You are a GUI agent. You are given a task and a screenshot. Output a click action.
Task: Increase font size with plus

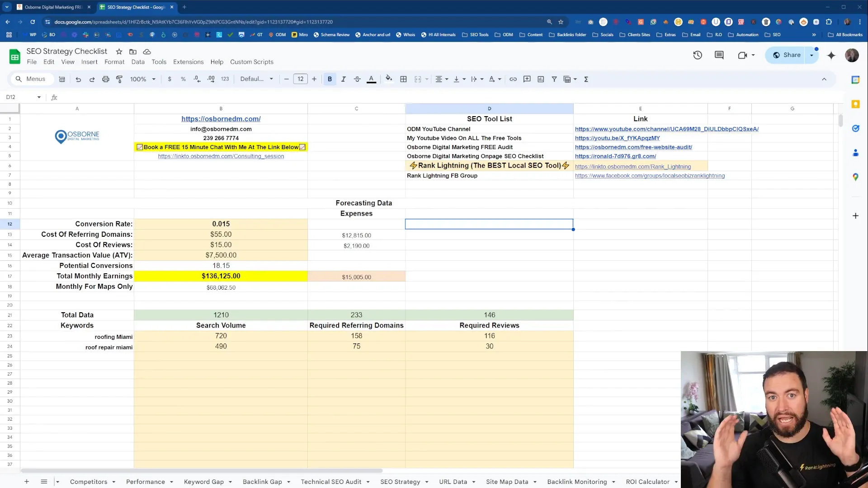point(314,79)
